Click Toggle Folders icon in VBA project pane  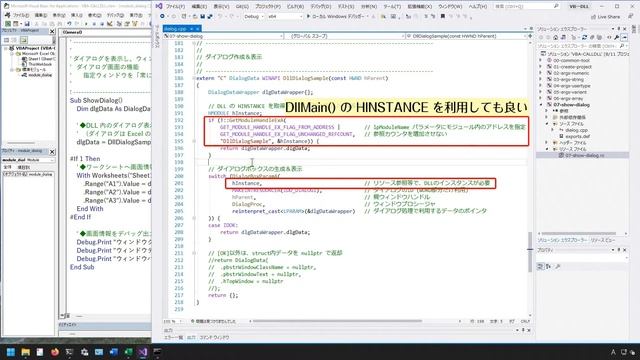point(24,40)
